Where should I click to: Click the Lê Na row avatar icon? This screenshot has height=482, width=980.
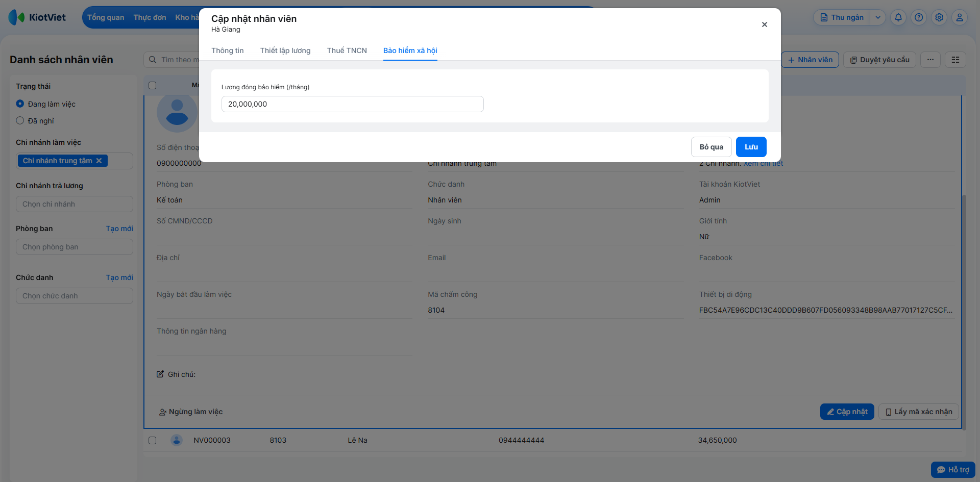pos(177,440)
